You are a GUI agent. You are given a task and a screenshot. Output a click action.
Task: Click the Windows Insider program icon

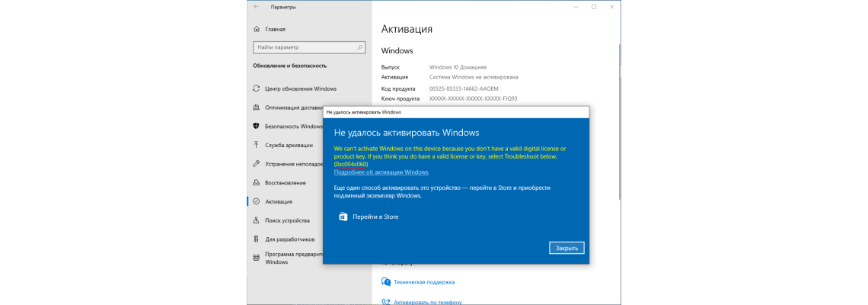point(257,257)
